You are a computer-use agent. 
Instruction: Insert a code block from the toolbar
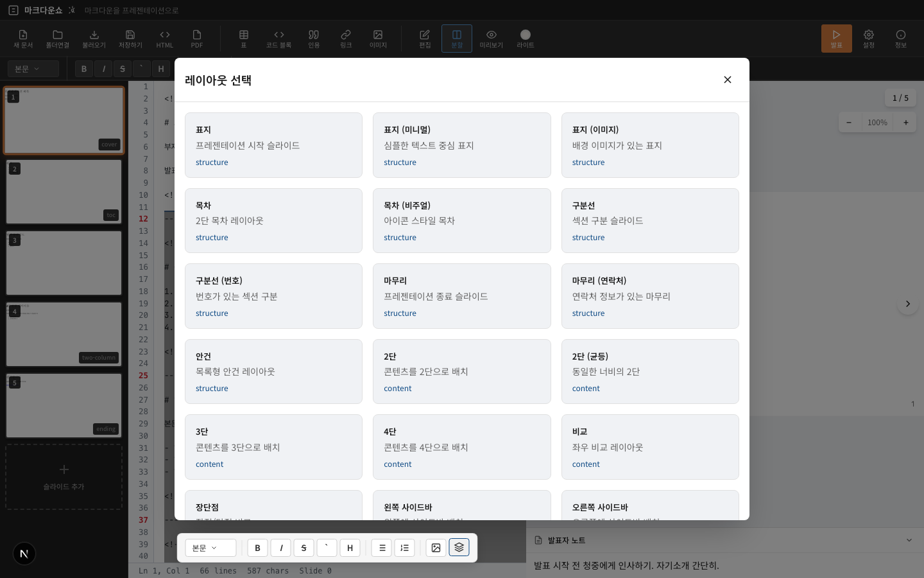tap(278, 39)
